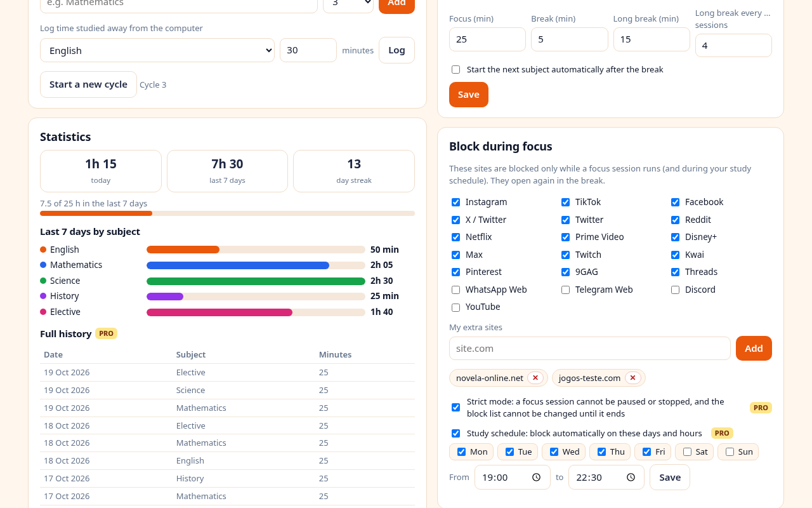Image resolution: width=812 pixels, height=508 pixels.
Task: Click the minutes studied input field
Action: [x=308, y=50]
